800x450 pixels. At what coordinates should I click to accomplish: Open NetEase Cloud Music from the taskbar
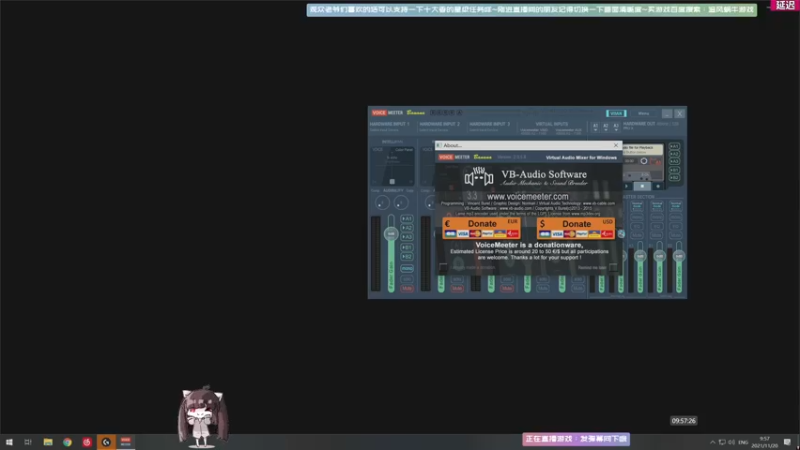pos(87,442)
